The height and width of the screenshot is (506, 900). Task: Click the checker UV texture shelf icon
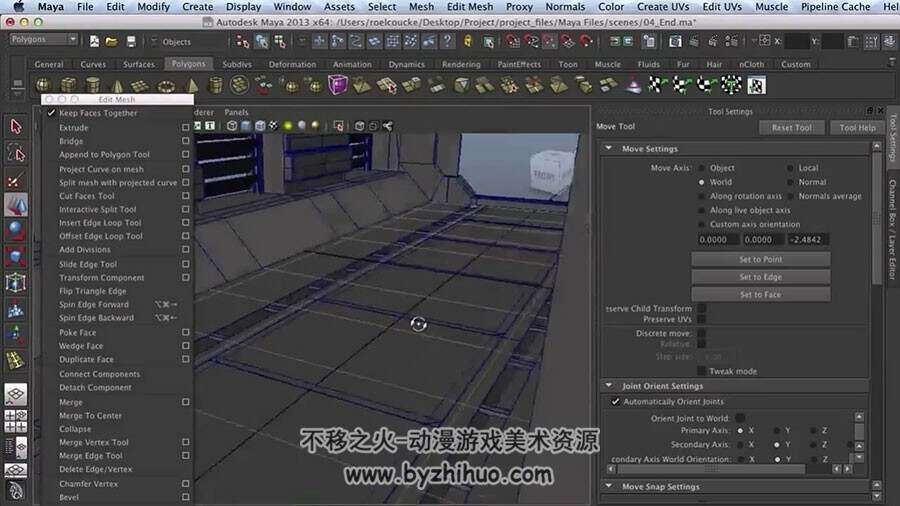click(x=757, y=86)
